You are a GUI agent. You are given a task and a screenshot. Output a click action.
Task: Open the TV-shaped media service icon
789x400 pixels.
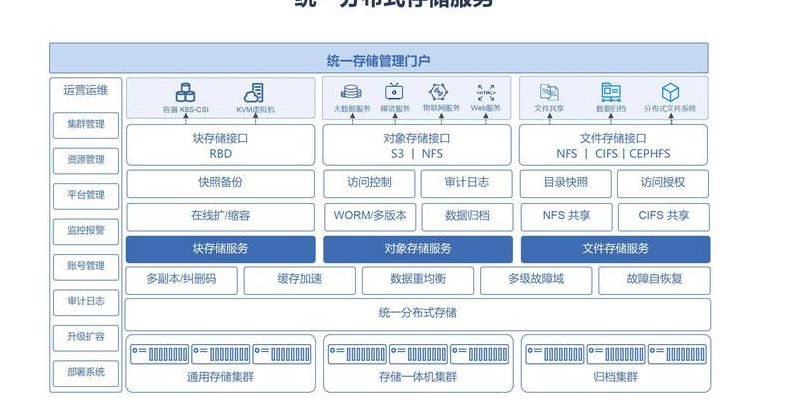pyautogui.click(x=394, y=92)
